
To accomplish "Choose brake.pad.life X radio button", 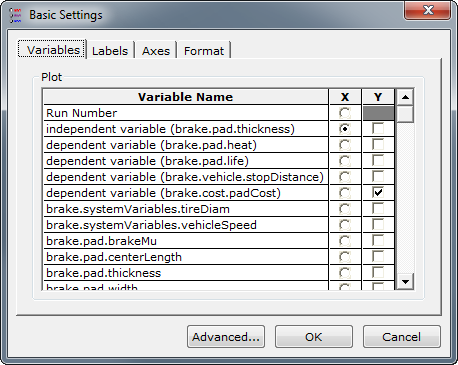I will point(344,161).
